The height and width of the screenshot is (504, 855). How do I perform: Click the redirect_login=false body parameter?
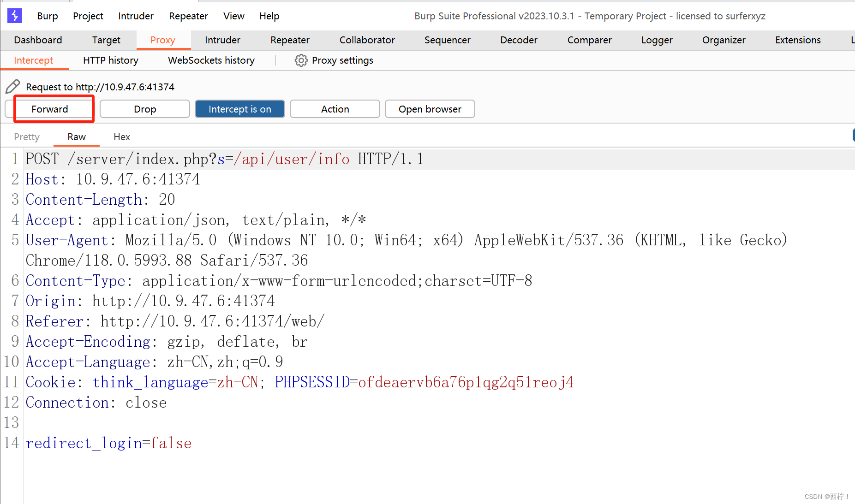109,443
